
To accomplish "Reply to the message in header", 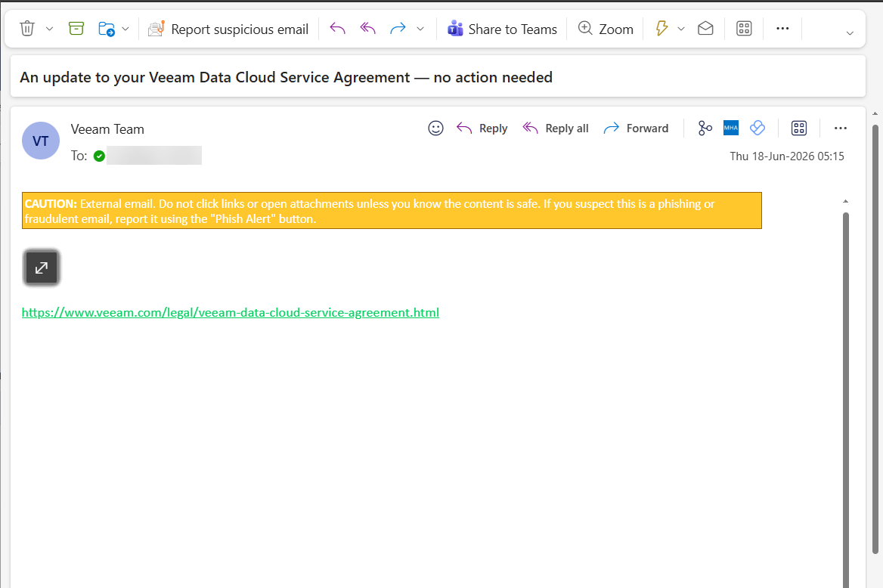I will (x=482, y=128).
